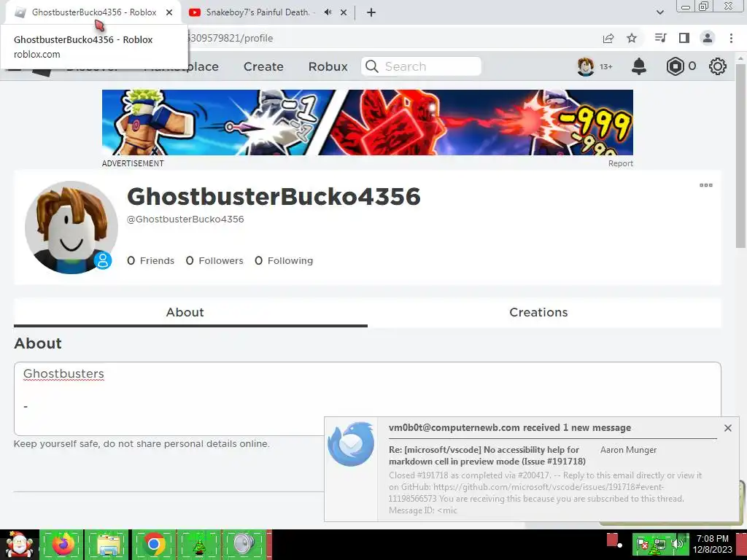Select the About profile tab

click(x=190, y=312)
